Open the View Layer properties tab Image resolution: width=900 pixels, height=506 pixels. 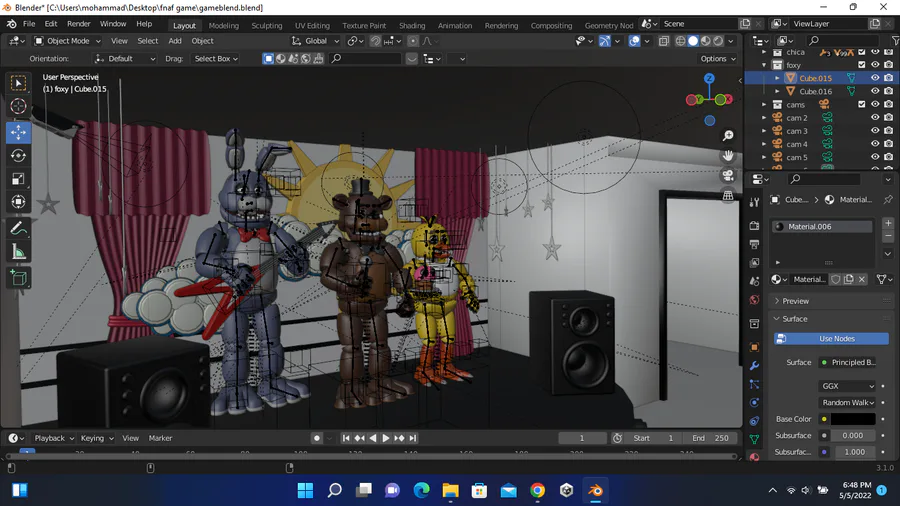[x=754, y=263]
